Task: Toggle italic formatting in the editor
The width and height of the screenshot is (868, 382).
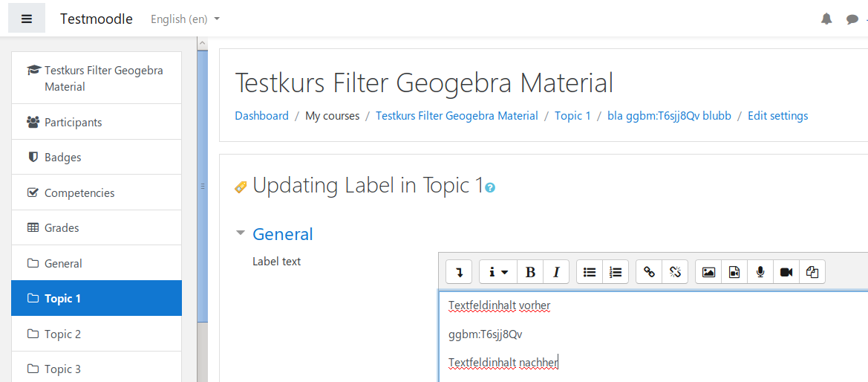Action: point(556,272)
